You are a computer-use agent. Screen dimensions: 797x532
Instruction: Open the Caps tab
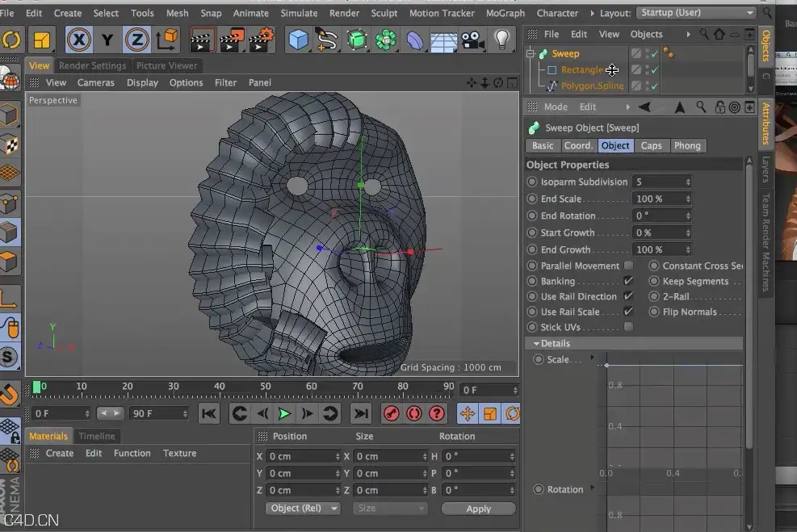pos(651,145)
